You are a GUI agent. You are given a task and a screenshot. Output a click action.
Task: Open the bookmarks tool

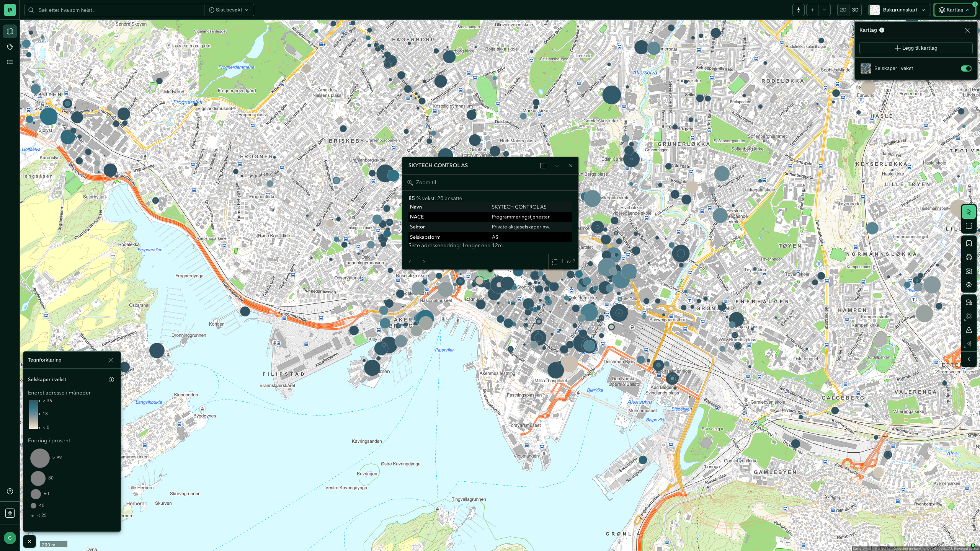pos(969,243)
